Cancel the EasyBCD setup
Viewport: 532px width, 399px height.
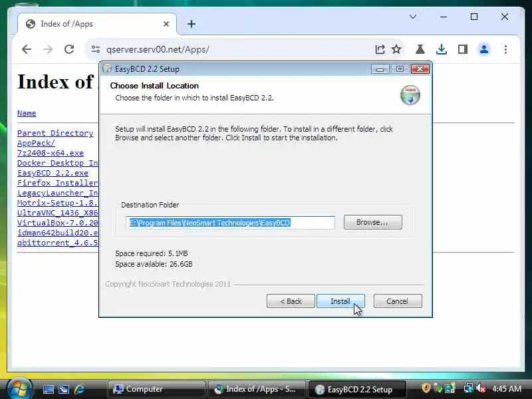(x=398, y=301)
